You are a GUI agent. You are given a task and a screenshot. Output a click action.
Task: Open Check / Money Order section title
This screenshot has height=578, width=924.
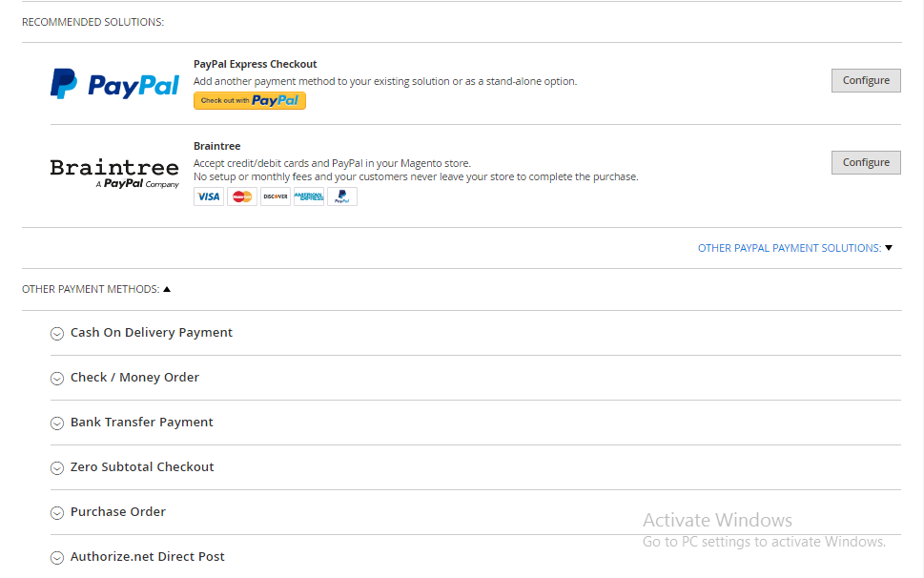click(135, 377)
